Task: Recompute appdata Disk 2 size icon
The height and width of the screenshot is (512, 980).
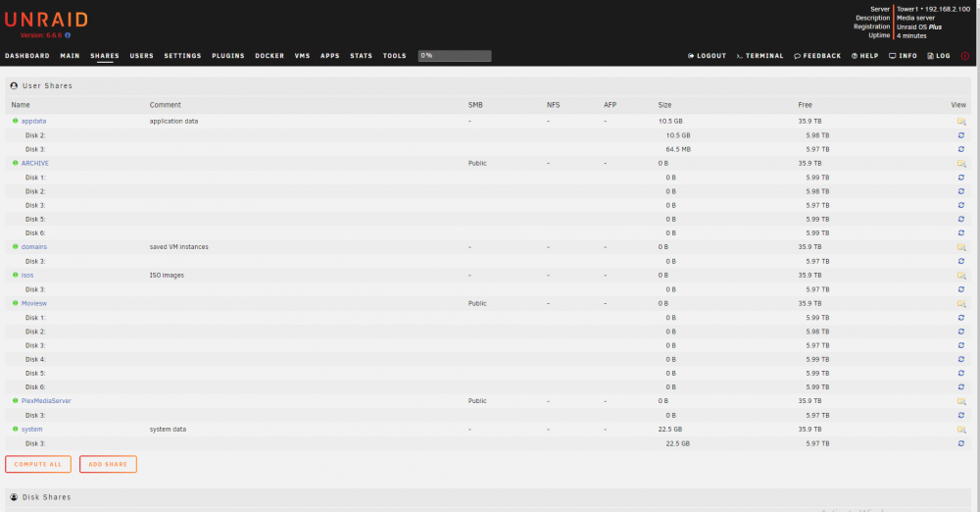Action: point(961,135)
